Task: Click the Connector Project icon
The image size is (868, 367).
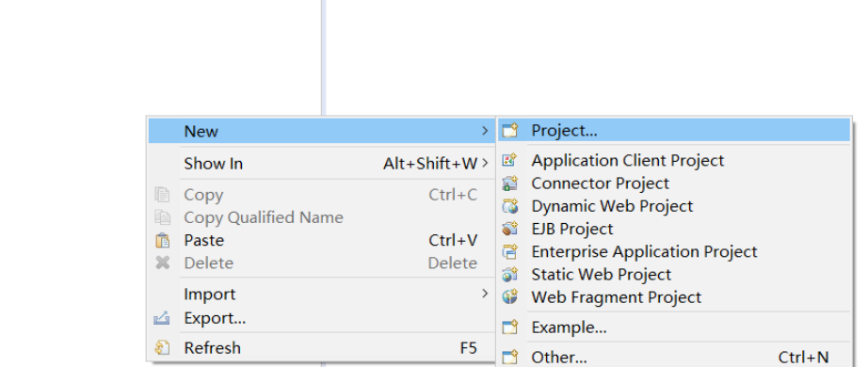Action: point(510,183)
